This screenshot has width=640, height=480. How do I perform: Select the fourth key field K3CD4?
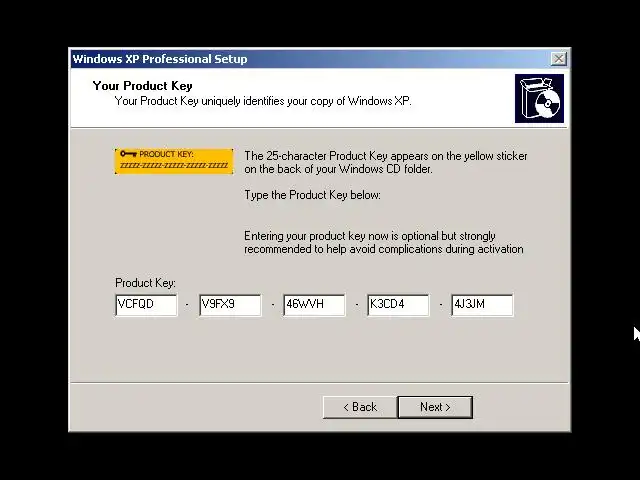click(x=398, y=305)
